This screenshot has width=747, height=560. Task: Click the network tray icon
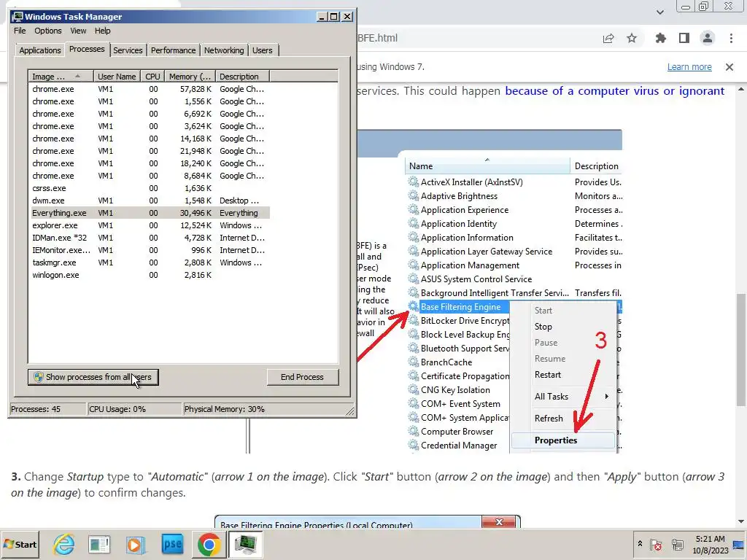coord(678,545)
